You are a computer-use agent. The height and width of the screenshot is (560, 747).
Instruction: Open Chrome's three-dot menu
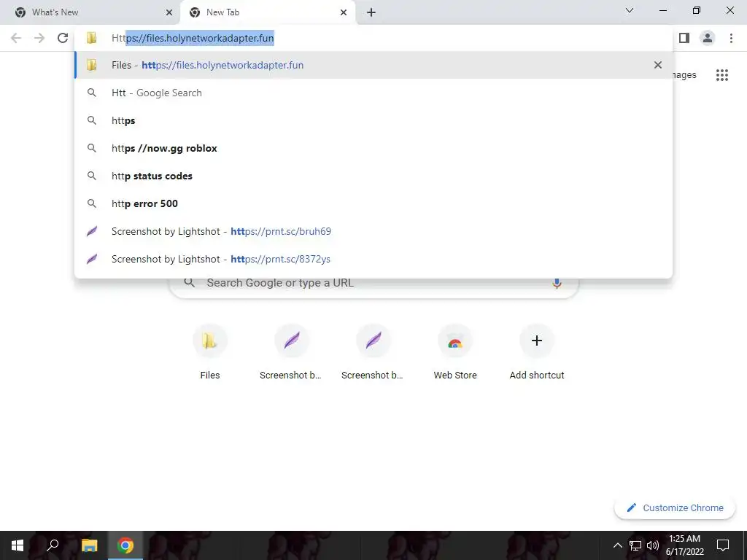click(731, 38)
